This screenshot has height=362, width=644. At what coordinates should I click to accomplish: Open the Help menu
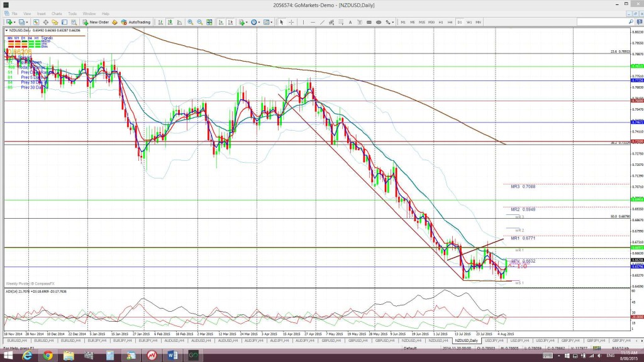[106, 14]
